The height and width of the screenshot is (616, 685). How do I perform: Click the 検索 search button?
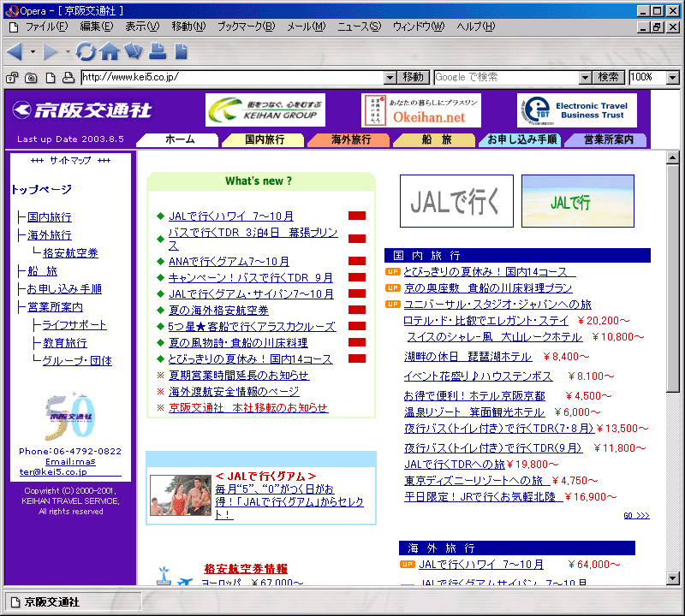(609, 78)
